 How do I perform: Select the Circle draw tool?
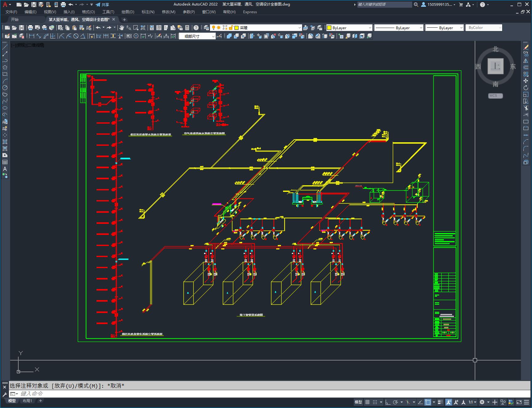click(x=5, y=88)
